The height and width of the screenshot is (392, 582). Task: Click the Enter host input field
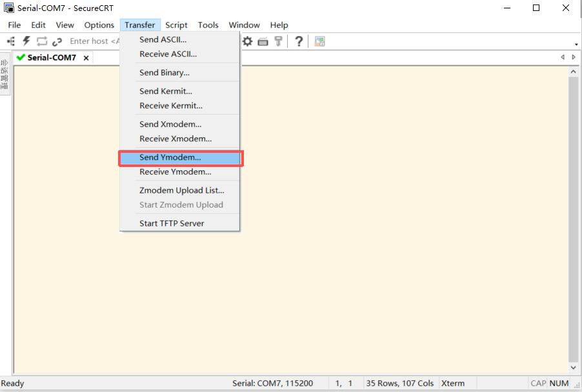[94, 41]
